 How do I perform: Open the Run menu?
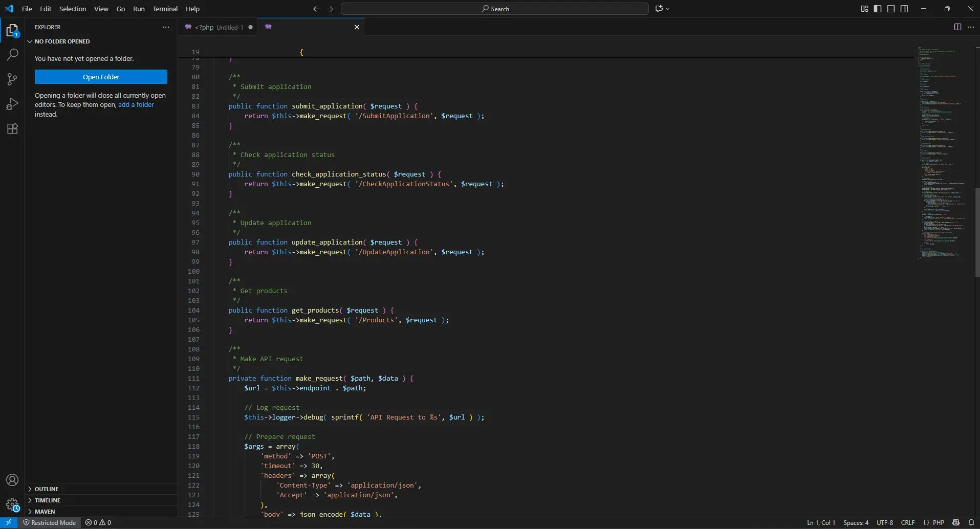click(139, 9)
